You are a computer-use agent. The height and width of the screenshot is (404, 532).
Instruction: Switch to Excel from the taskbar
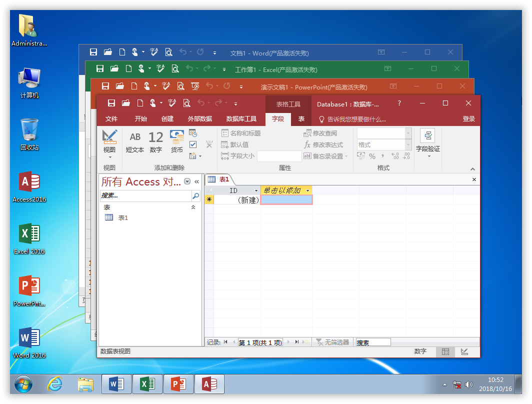point(147,384)
